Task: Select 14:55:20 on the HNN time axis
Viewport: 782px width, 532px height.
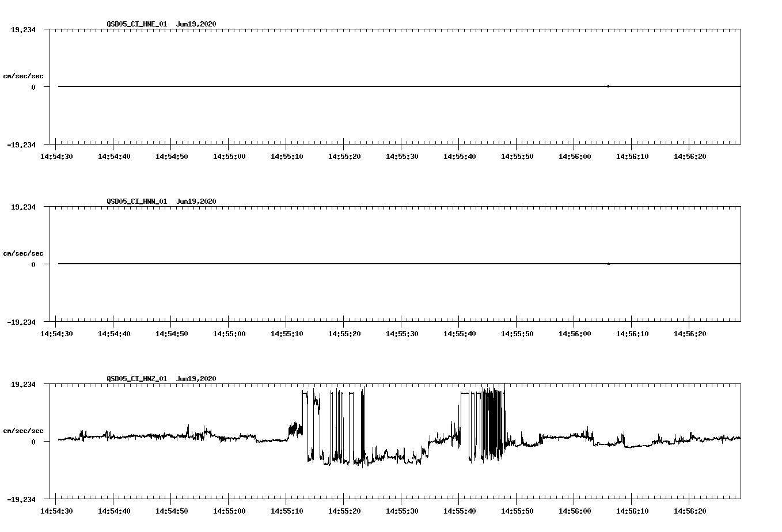Action: 344,334
